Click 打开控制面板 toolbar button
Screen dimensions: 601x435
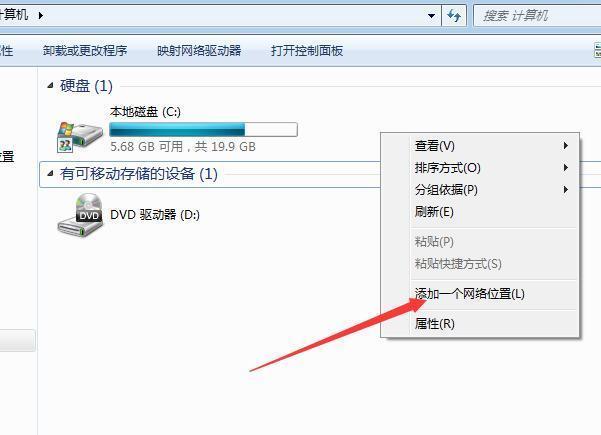(307, 51)
